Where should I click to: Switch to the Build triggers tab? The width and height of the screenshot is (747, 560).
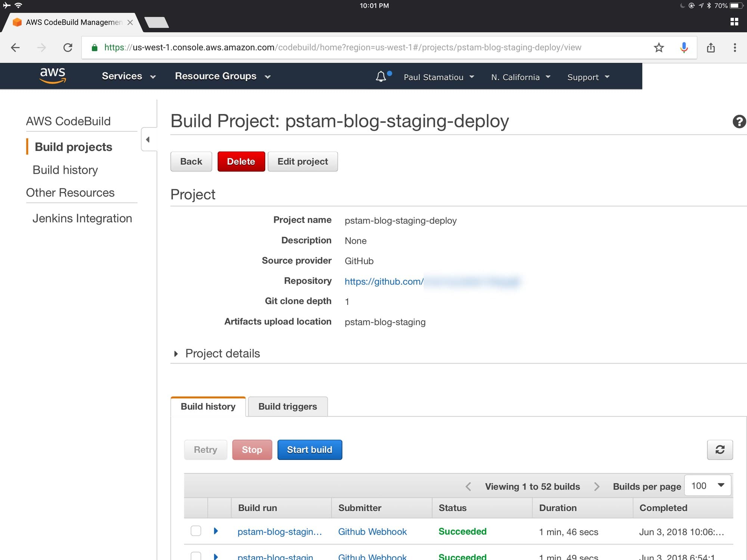pyautogui.click(x=288, y=406)
